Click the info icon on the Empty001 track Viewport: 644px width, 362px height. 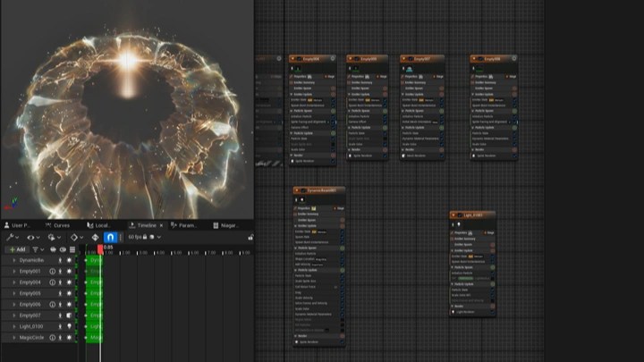click(52, 271)
